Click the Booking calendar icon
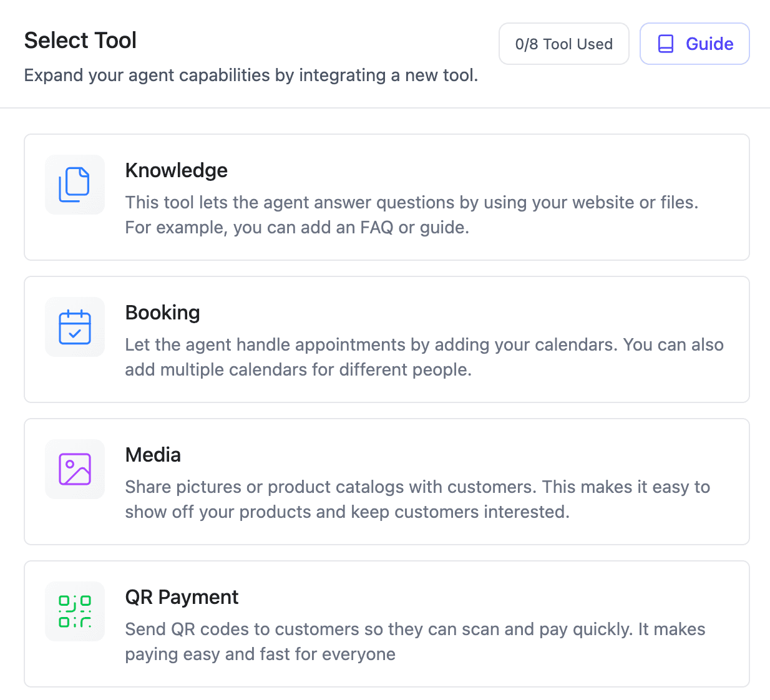770x700 pixels. pos(74,327)
